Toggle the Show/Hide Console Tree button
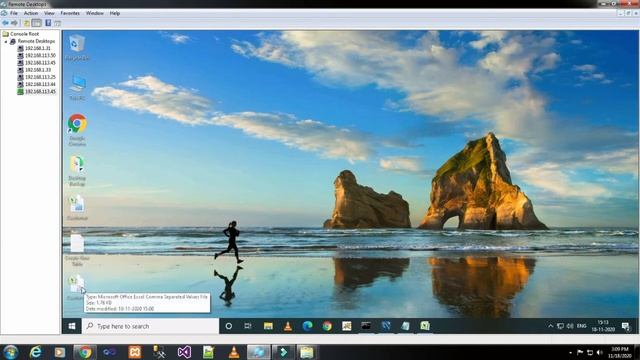The height and width of the screenshot is (360, 640). coord(36,23)
